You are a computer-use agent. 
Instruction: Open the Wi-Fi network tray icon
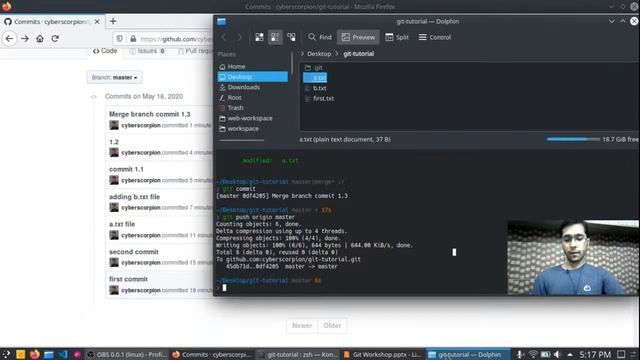click(533, 354)
